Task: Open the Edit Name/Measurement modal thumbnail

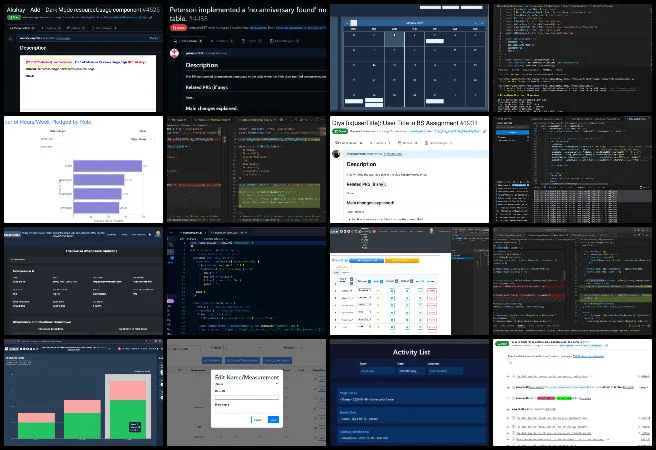Action: [x=246, y=392]
